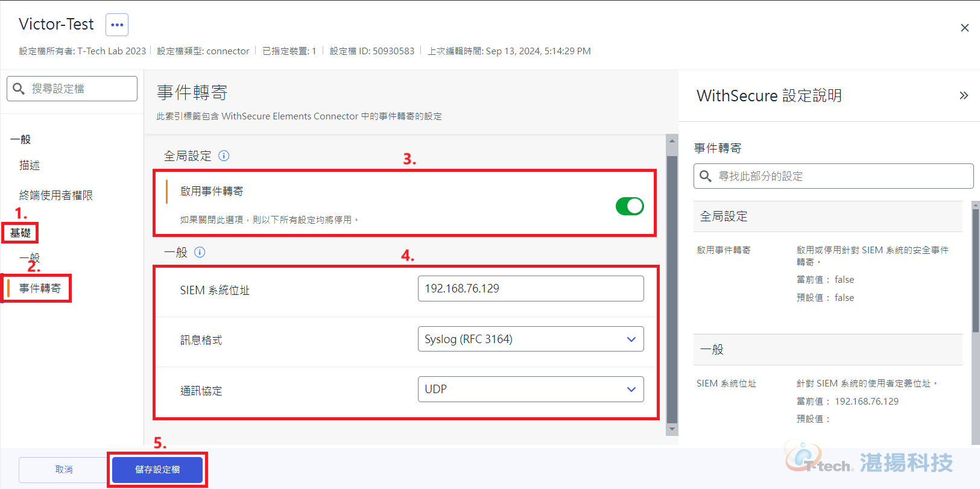Click 設定檔類型: connector text
The width and height of the screenshot is (980, 489).
(x=203, y=51)
